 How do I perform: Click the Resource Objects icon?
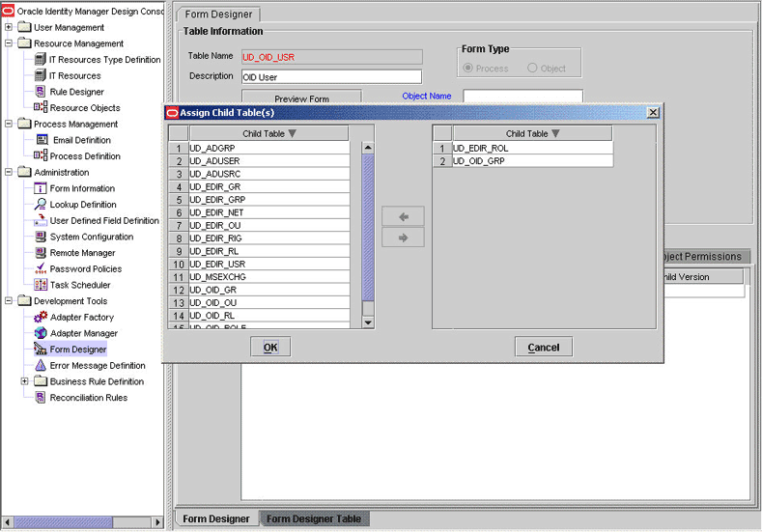click(x=41, y=107)
